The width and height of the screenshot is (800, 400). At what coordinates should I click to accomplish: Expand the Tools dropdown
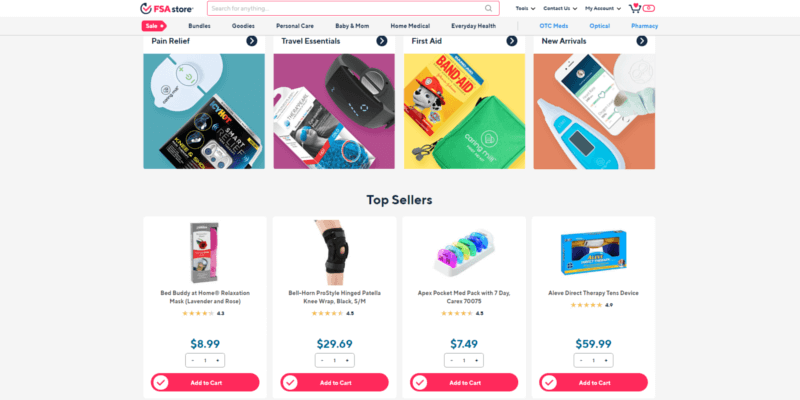coord(526,8)
